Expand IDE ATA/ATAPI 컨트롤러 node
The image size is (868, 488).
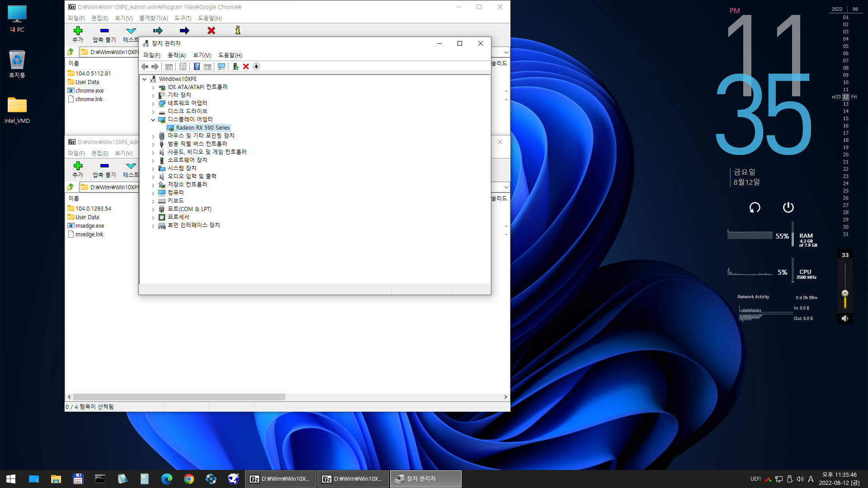(x=153, y=87)
